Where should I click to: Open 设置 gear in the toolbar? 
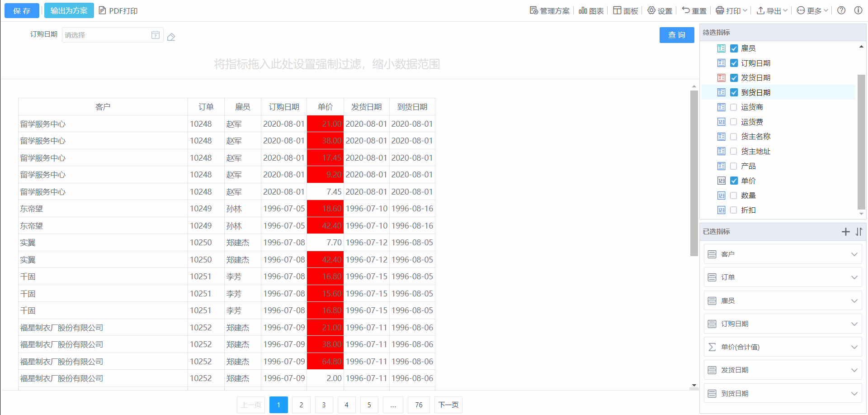coord(660,10)
